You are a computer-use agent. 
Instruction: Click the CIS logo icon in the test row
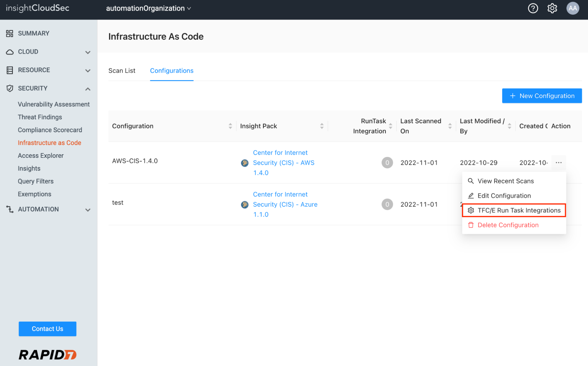coord(245,205)
